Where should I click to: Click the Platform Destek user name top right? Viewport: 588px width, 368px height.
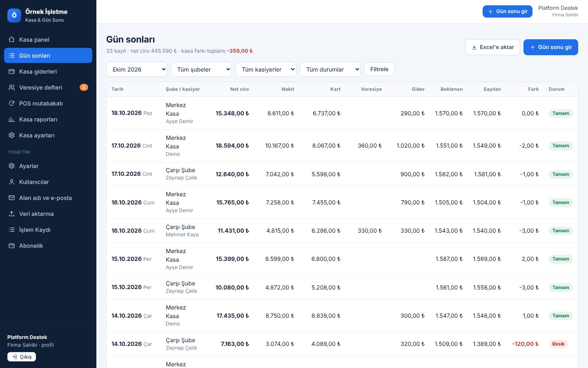coord(558,8)
